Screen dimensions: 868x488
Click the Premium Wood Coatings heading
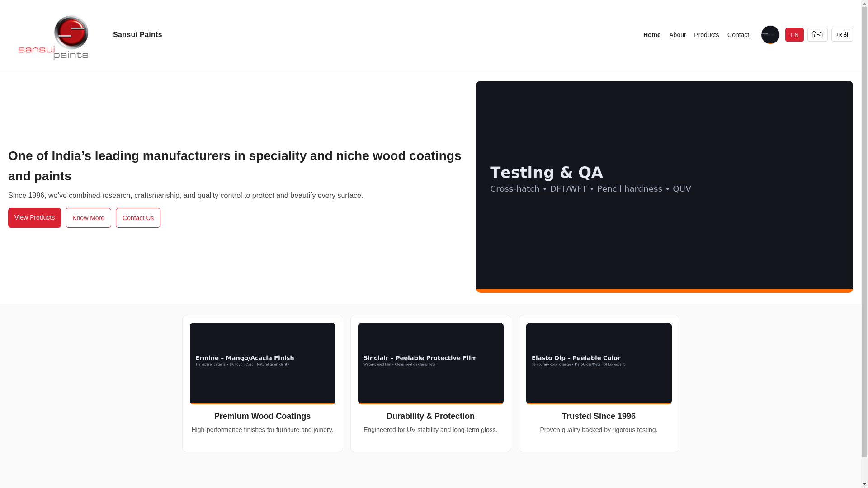point(262,416)
